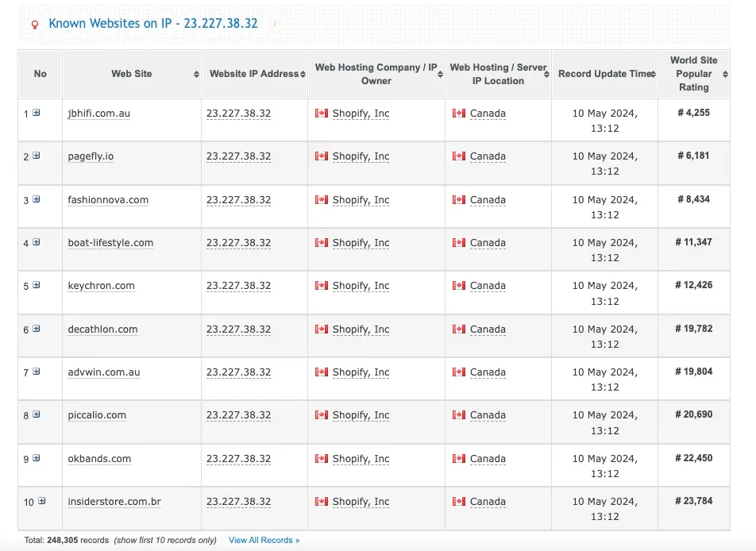Viewport: 756px width, 551px height.
Task: Click the Canada flag in okbands.com location column
Action: coord(459,458)
